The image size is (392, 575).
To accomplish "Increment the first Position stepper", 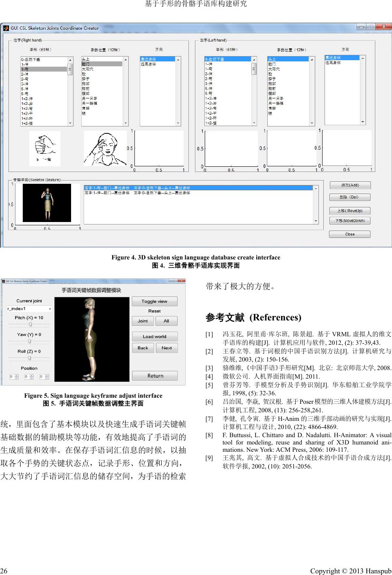I will point(17,376).
